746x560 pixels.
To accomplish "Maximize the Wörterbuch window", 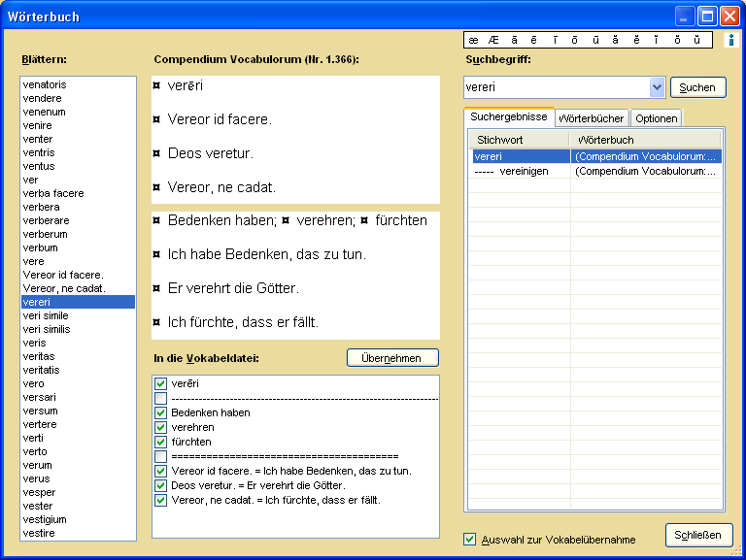I will (x=707, y=16).
